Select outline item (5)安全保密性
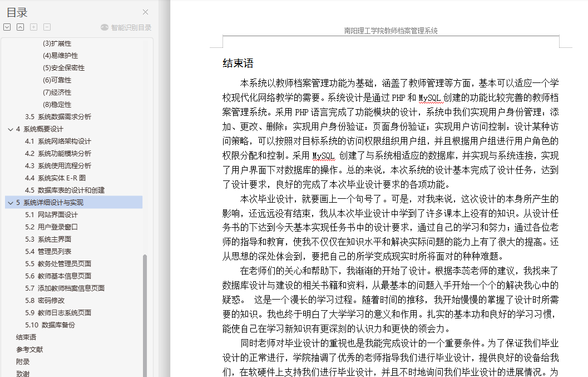The height and width of the screenshot is (377, 588). (x=64, y=68)
